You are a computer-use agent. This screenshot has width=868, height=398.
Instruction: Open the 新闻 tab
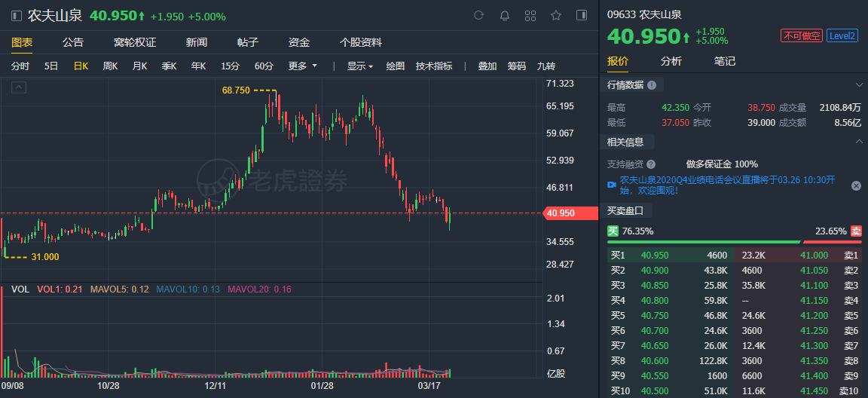tap(197, 43)
